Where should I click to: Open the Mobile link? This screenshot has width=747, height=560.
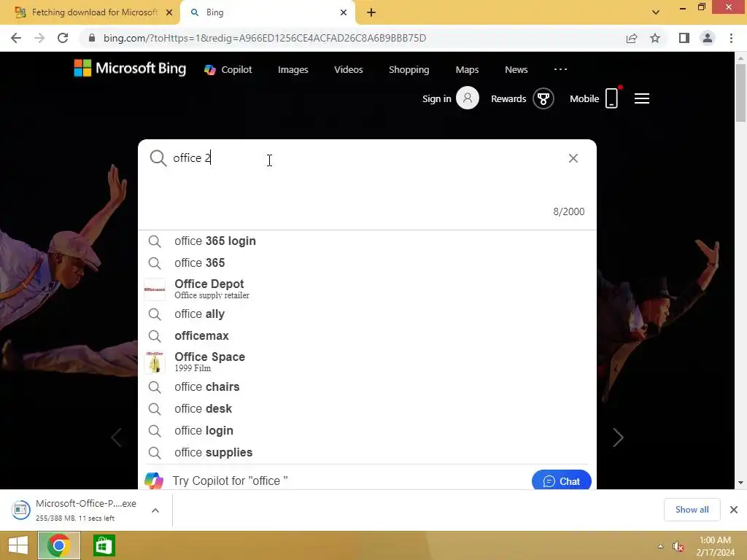click(584, 98)
